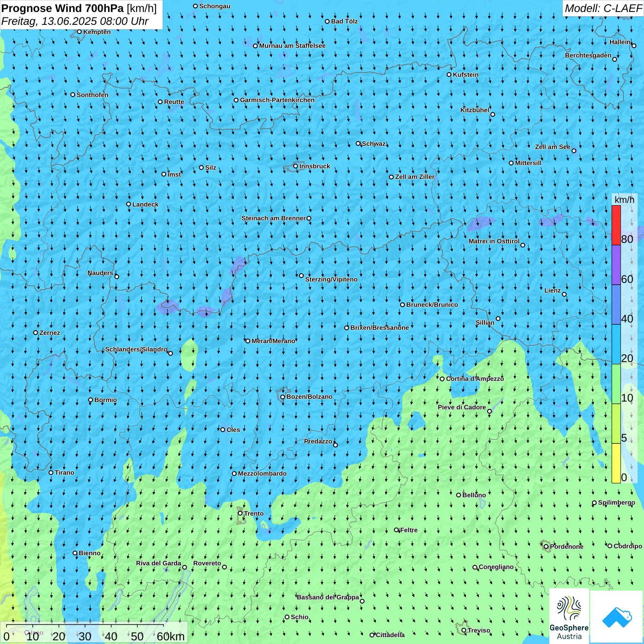Click the 'Bienno' label
Viewport: 644px width, 644px height.
click(90, 553)
